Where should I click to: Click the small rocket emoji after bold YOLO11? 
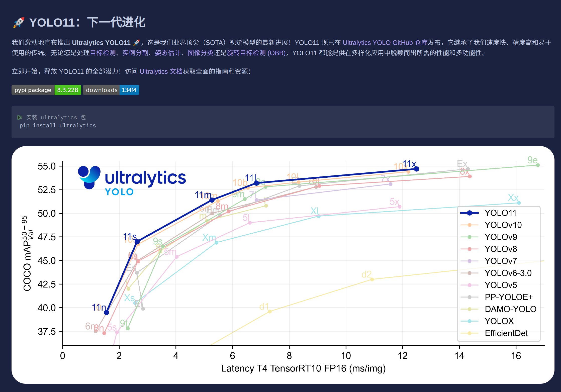(x=136, y=43)
